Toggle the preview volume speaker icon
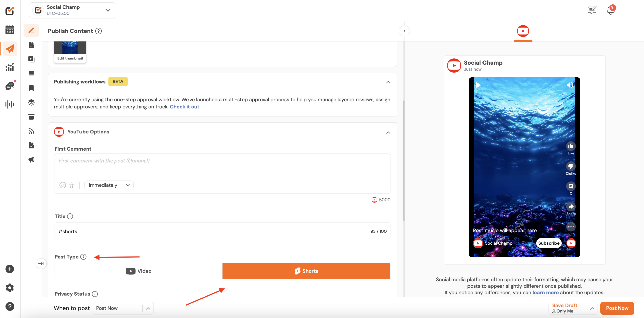 point(570,85)
